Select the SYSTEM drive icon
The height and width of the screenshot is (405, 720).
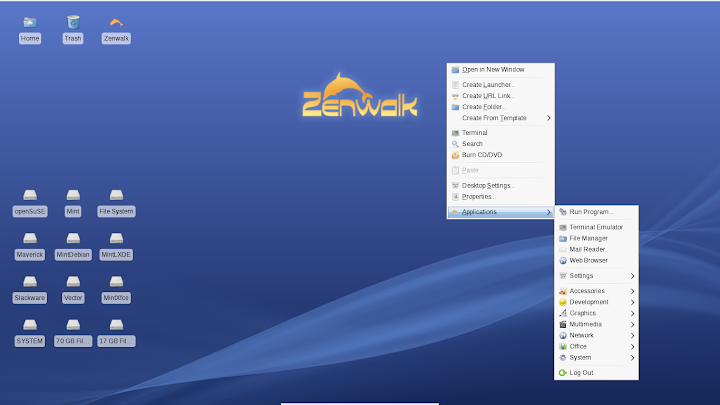click(30, 325)
